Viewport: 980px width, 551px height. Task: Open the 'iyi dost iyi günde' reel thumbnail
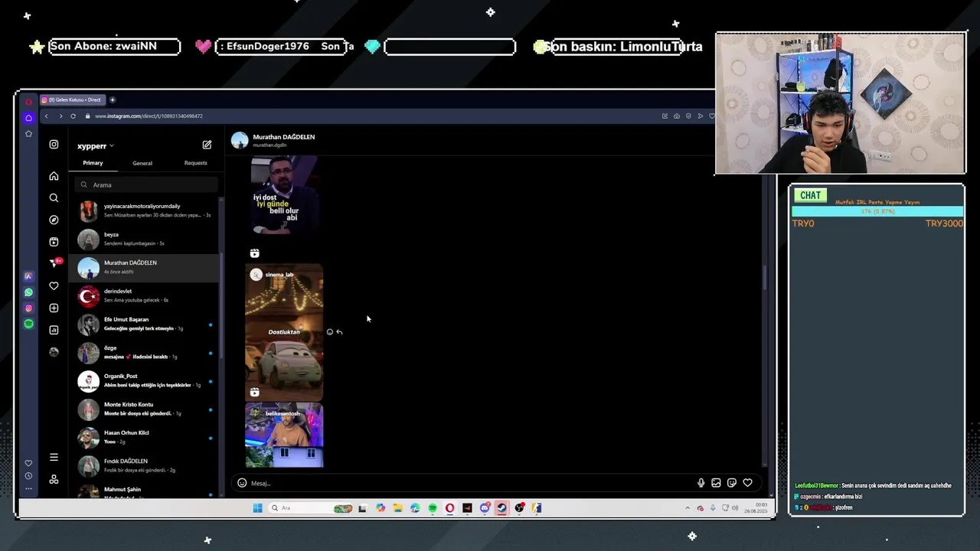tap(284, 195)
